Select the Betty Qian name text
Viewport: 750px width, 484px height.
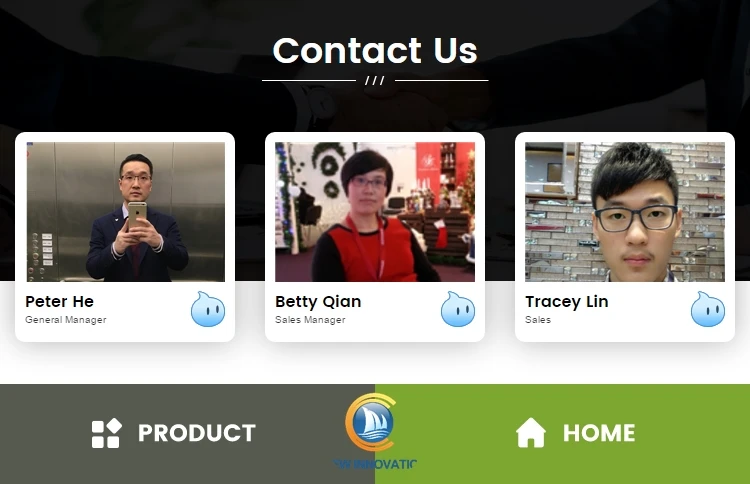point(318,302)
